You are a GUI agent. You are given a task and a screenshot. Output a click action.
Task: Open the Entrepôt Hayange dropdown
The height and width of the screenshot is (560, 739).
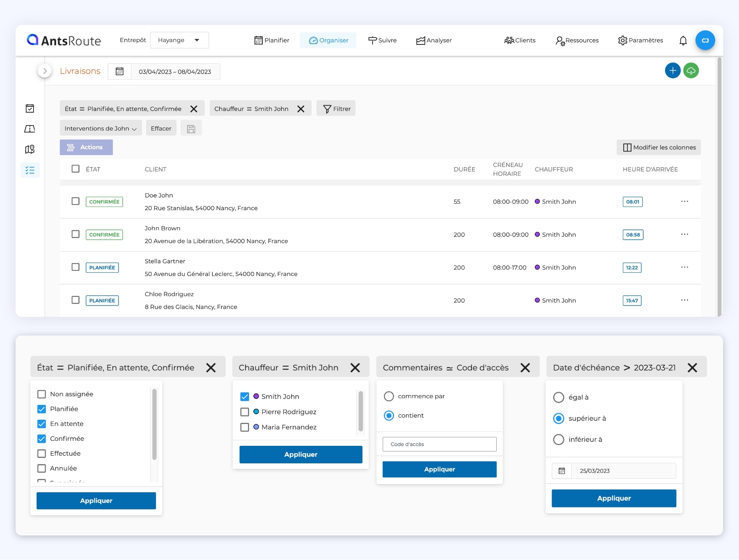click(x=179, y=40)
